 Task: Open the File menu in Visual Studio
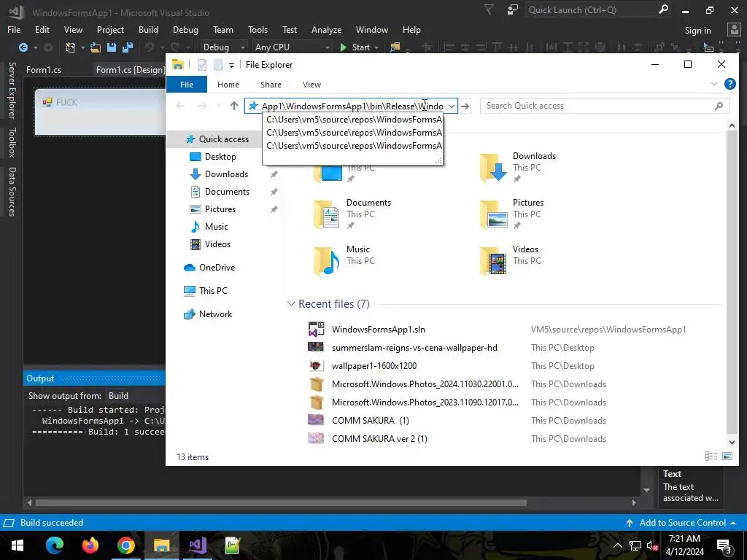14,29
